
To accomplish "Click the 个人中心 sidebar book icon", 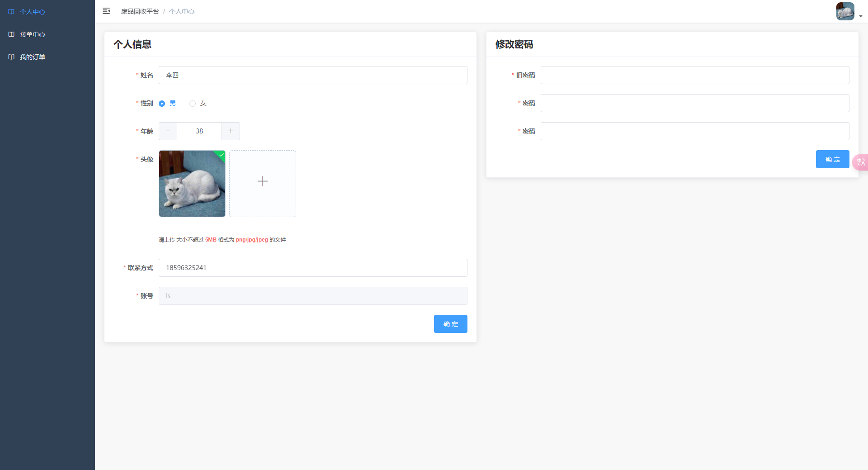I will click(11, 12).
